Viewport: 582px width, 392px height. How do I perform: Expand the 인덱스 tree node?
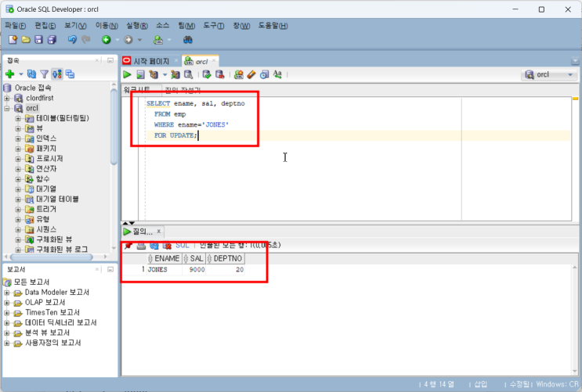coord(18,138)
